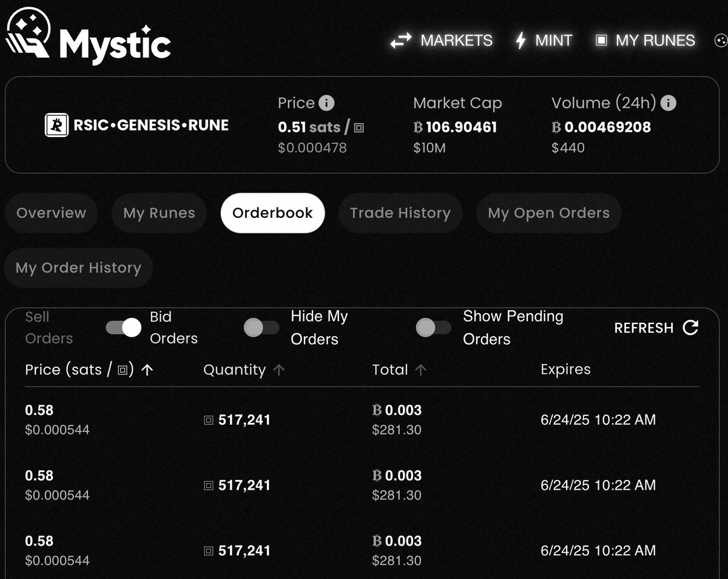Open the My Open Orders tab

[x=548, y=213]
